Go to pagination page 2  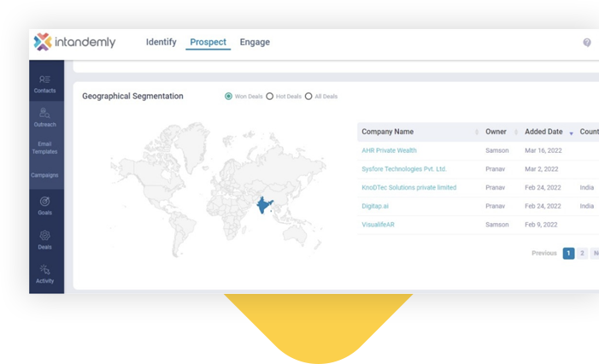tap(582, 253)
